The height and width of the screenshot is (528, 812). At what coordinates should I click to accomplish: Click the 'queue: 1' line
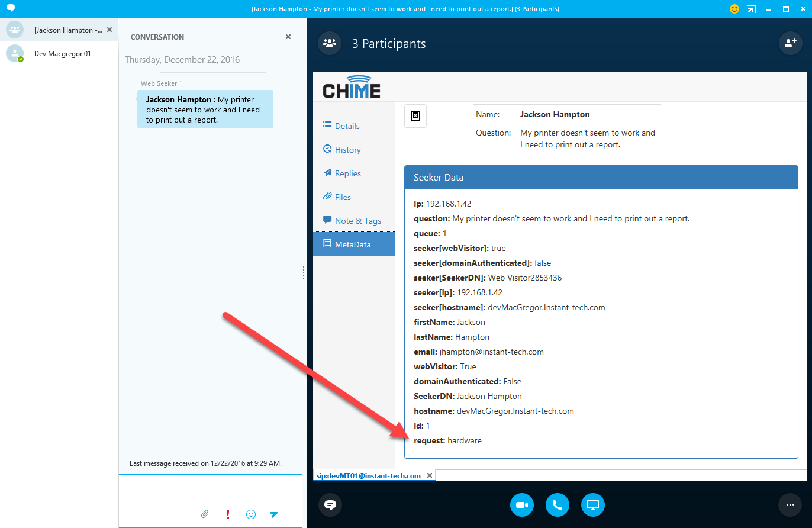(430, 233)
